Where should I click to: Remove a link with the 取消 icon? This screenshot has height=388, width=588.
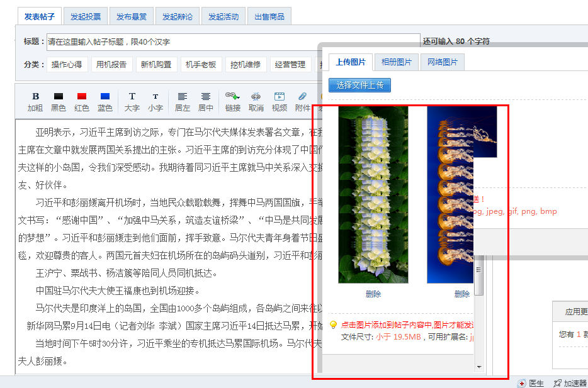[x=256, y=101]
